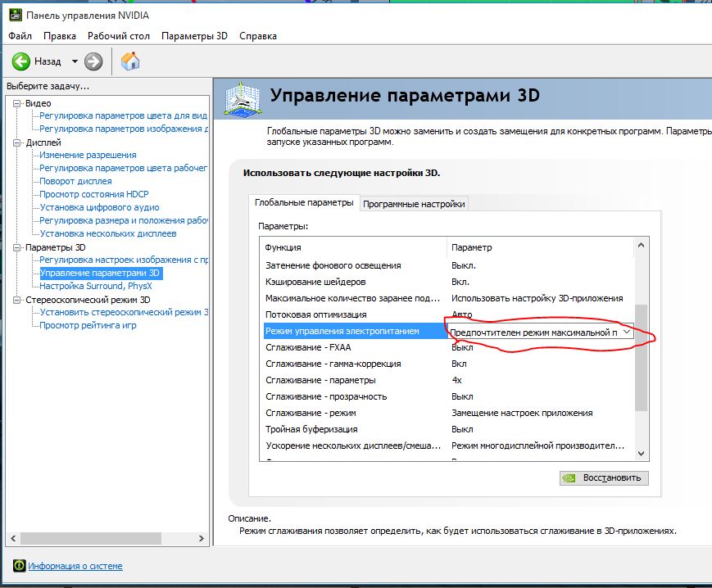Image resolution: width=712 pixels, height=588 pixels.
Task: Collapse the Видео tree group
Action: click(x=17, y=103)
